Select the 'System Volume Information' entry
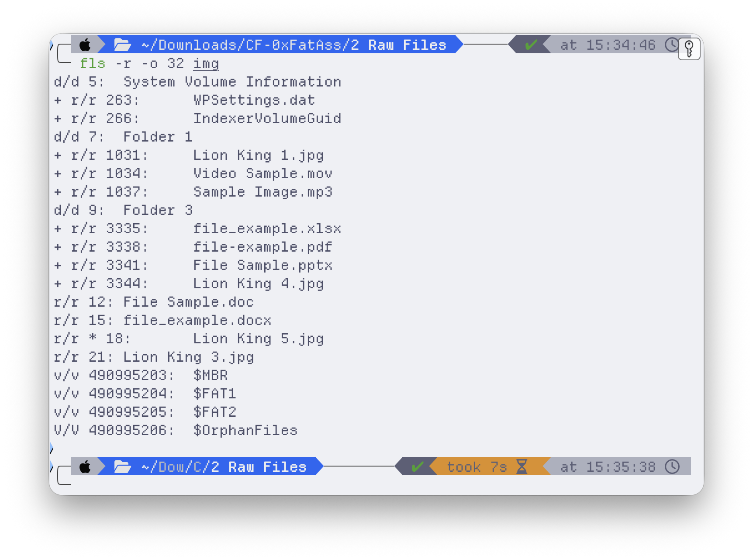This screenshot has width=753, height=560. [232, 82]
